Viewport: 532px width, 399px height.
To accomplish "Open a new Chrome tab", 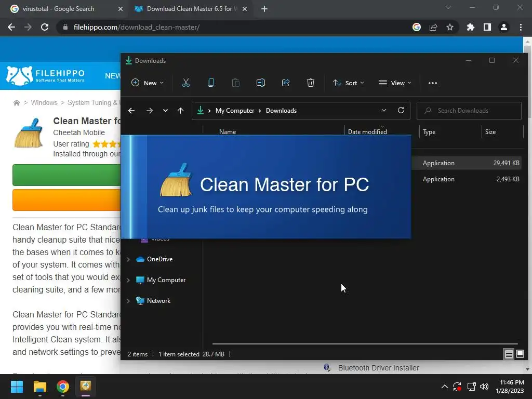I will [264, 9].
